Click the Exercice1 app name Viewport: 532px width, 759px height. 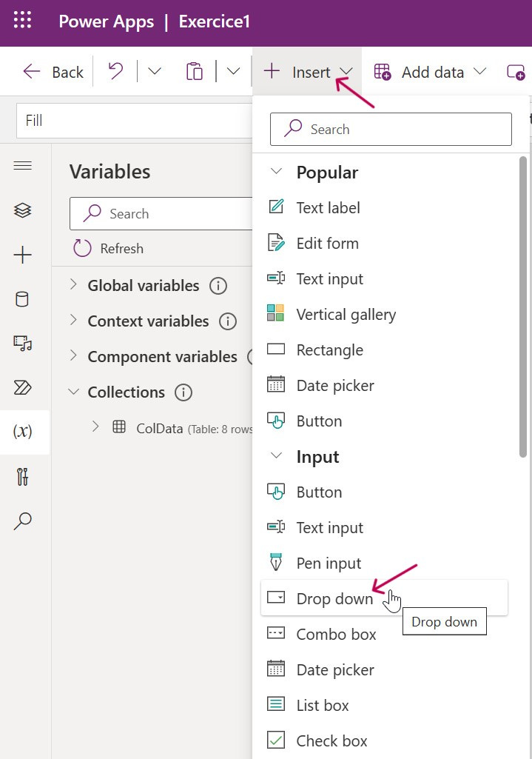click(x=215, y=21)
